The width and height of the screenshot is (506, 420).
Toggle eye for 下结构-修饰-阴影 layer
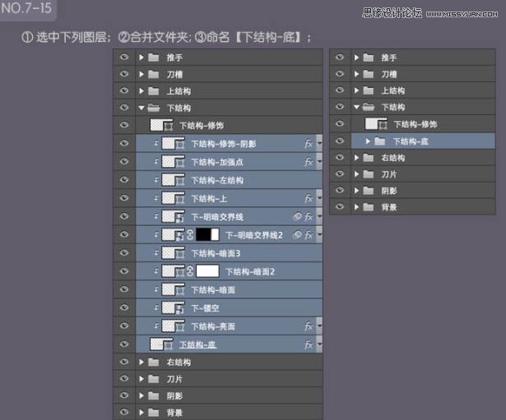(124, 143)
